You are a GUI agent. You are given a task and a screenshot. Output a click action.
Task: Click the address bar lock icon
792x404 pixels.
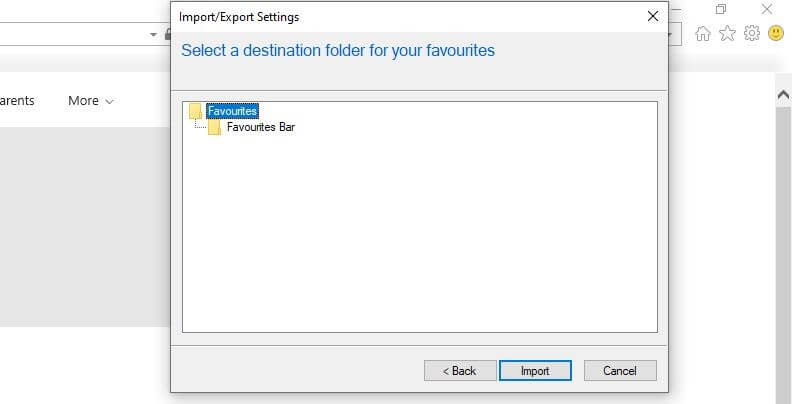click(x=168, y=34)
